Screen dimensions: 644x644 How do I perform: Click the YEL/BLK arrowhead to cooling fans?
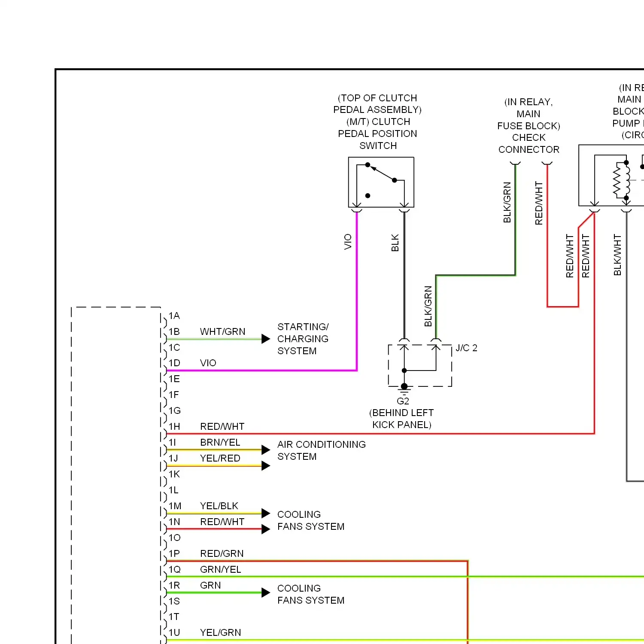[x=266, y=513]
